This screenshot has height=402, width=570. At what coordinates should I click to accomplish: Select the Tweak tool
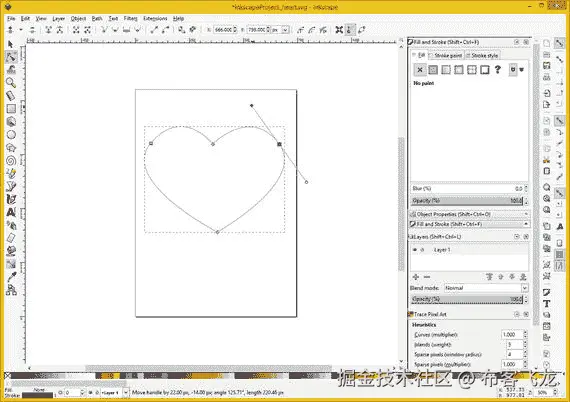pos(11,69)
